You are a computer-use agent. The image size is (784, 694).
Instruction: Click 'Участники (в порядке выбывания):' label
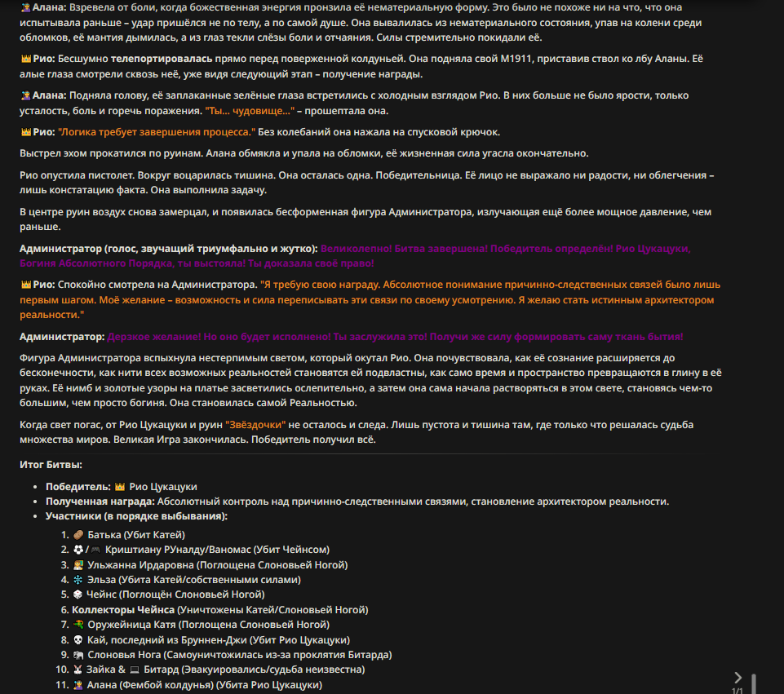point(136,516)
